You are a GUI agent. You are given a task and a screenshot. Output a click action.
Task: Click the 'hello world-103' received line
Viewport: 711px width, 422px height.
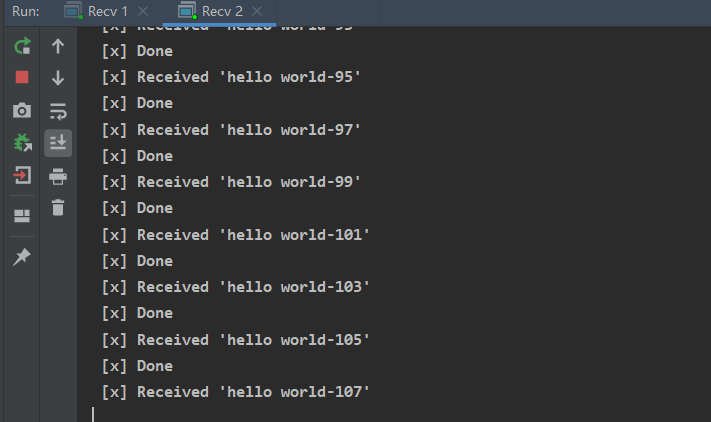click(x=236, y=287)
